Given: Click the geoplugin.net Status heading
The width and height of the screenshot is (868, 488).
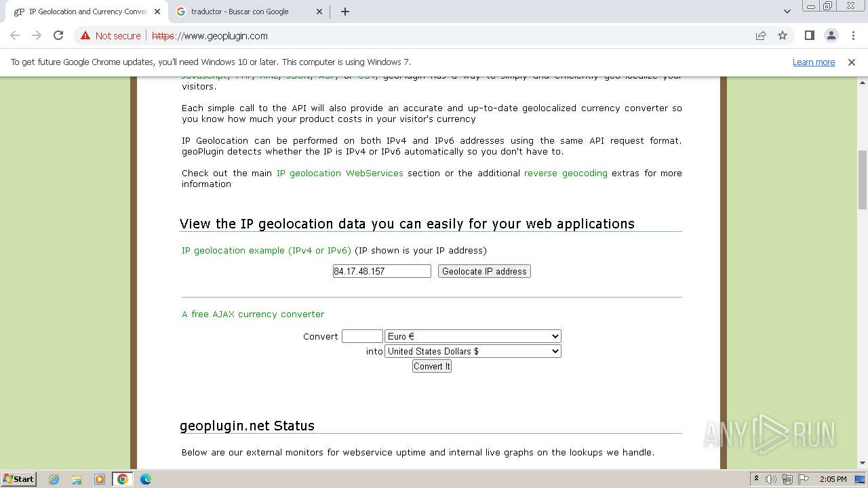Looking at the screenshot, I should pos(247,426).
